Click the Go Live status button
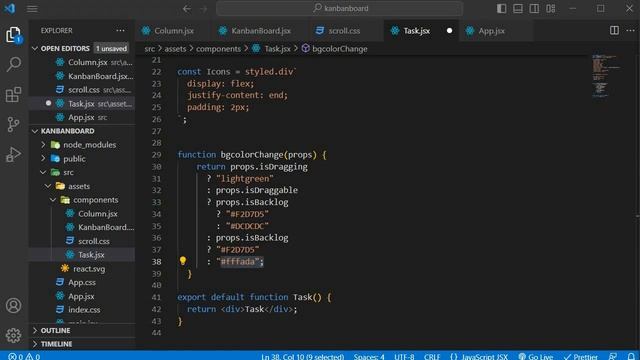Viewport: 640px width, 360px height. (x=536, y=356)
